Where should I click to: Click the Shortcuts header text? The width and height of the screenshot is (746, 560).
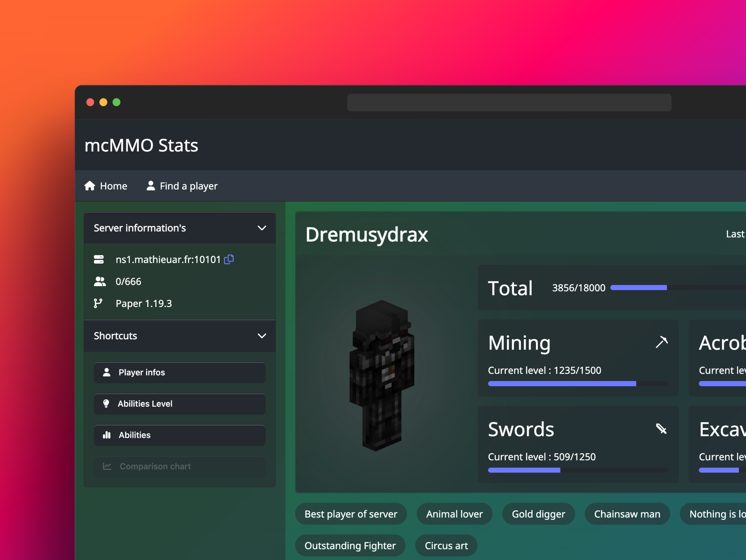point(115,336)
